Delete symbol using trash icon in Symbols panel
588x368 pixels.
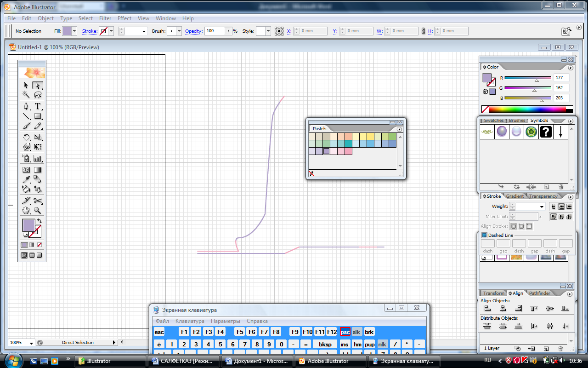click(561, 187)
